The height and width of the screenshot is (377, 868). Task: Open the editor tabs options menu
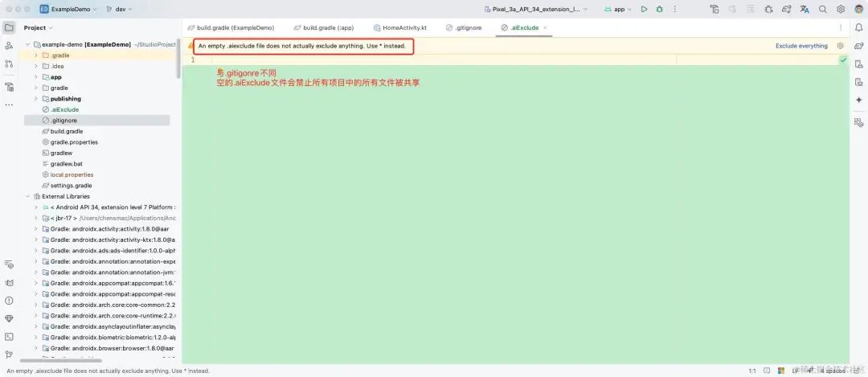pyautogui.click(x=841, y=27)
